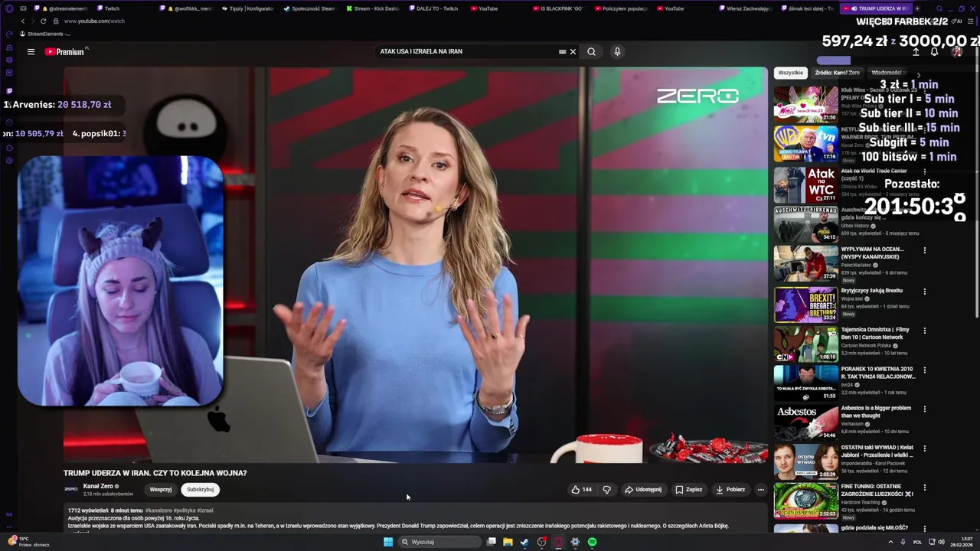Open Atak na WTC video thumbnail
Screen dimensions: 980x551
[805, 184]
